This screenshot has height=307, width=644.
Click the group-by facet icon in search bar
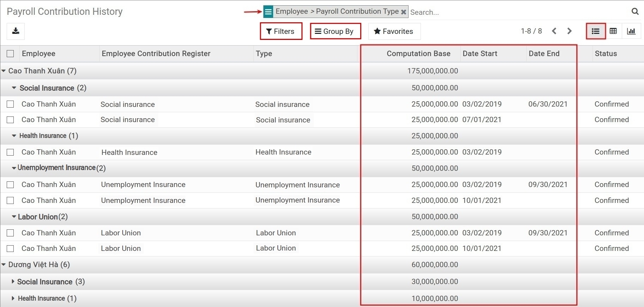tap(268, 12)
